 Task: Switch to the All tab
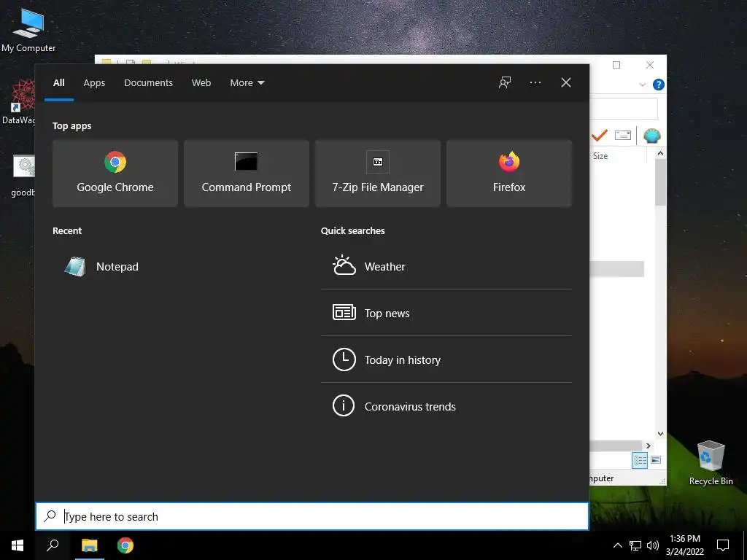59,83
